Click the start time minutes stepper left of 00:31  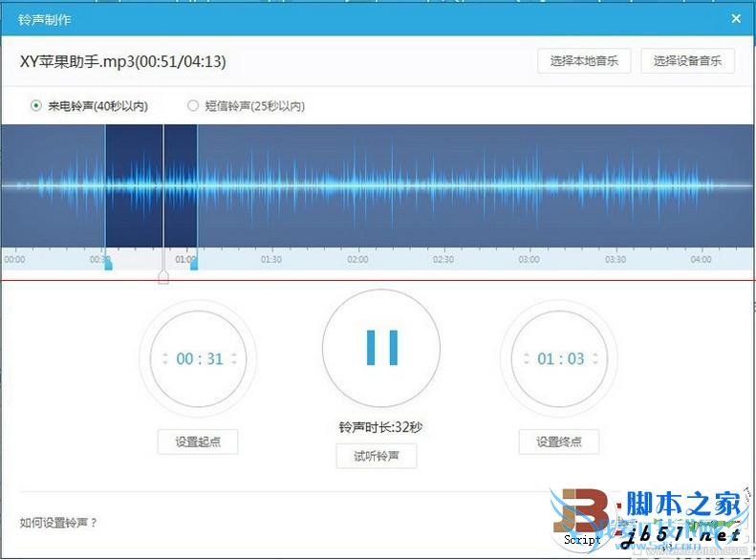165,358
